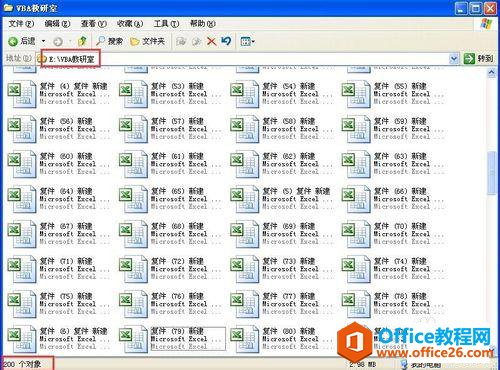Click file name 复件 (6) 复件 新建
This screenshot has width=500, height=370.
click(x=74, y=331)
